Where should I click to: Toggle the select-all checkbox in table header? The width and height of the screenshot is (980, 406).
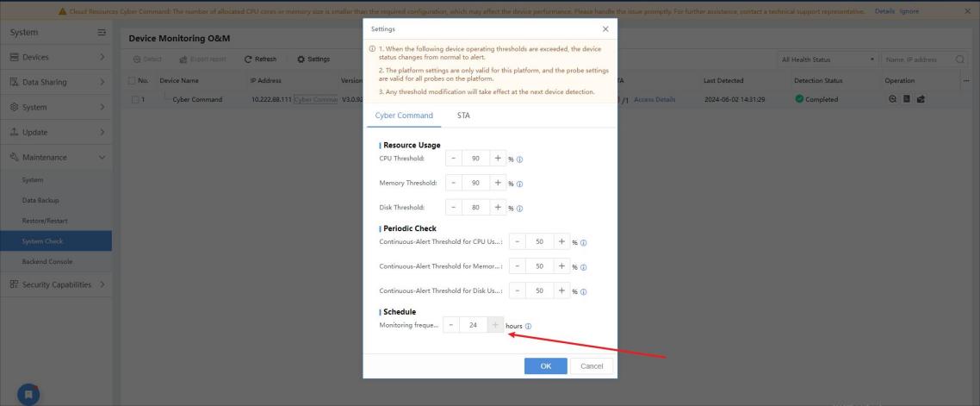tap(131, 81)
